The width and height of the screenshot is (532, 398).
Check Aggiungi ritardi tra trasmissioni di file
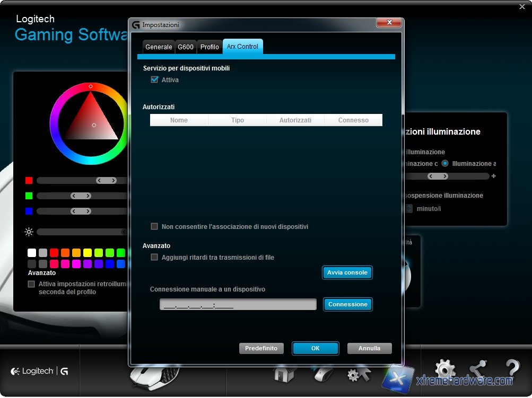155,258
